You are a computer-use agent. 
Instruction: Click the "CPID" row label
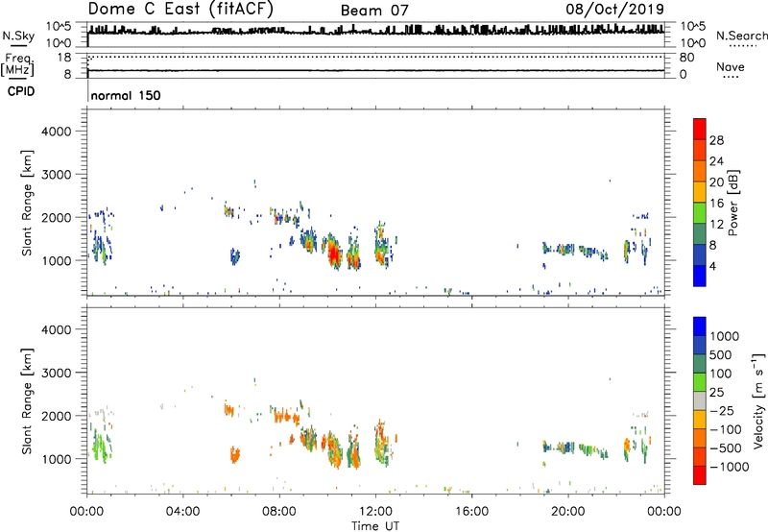coord(21,91)
